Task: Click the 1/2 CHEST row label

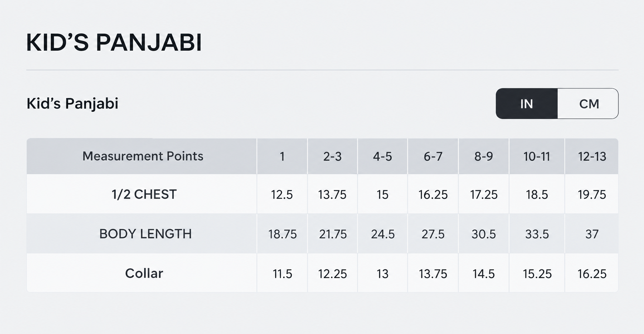Action: pyautogui.click(x=144, y=194)
